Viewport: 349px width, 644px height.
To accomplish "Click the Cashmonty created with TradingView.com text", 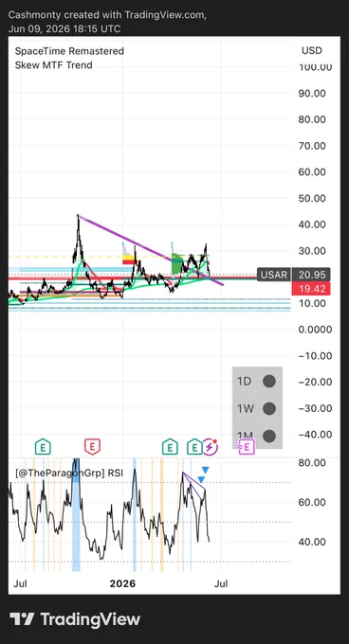I will (x=108, y=15).
